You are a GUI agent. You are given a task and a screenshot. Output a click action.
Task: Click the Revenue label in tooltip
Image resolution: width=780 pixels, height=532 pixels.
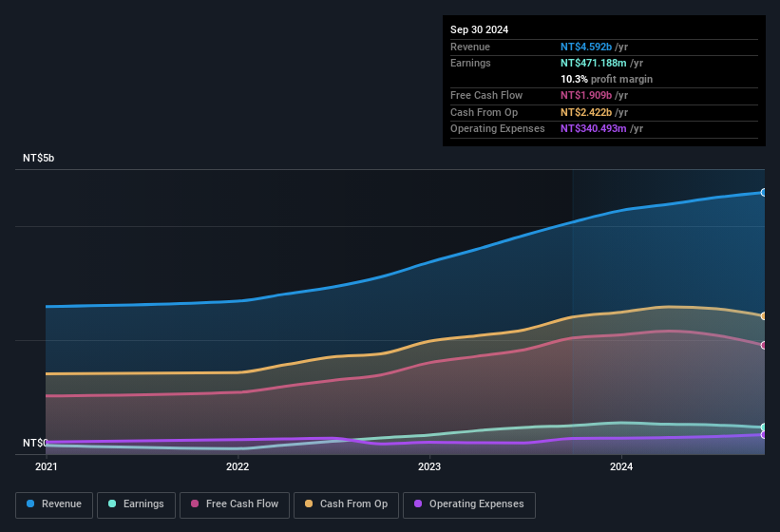[470, 47]
